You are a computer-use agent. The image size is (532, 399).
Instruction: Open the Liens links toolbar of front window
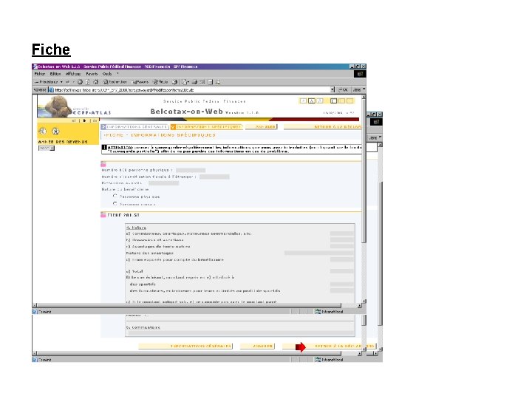(358, 89)
